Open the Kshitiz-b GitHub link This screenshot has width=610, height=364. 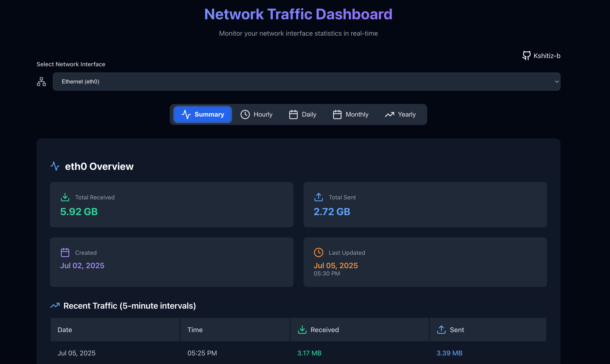tap(547, 56)
